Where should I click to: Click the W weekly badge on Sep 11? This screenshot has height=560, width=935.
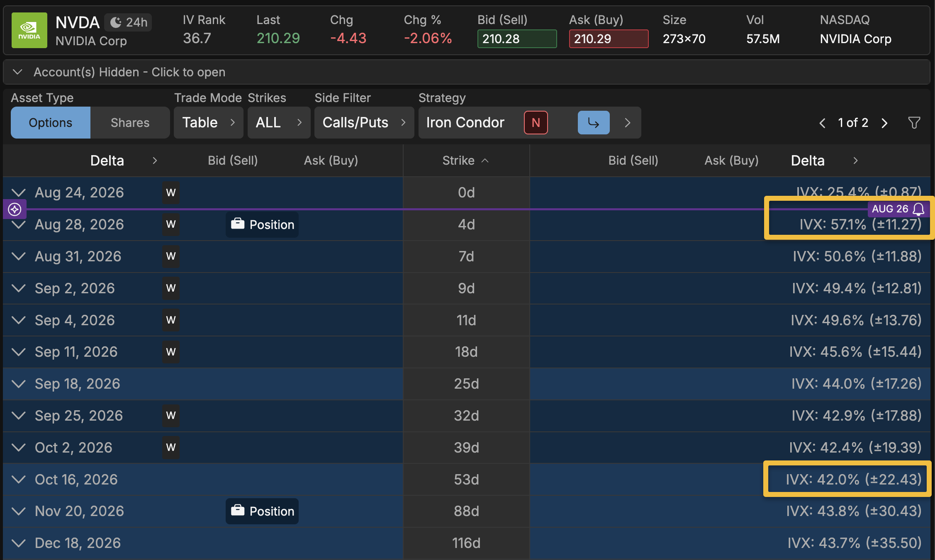click(171, 352)
